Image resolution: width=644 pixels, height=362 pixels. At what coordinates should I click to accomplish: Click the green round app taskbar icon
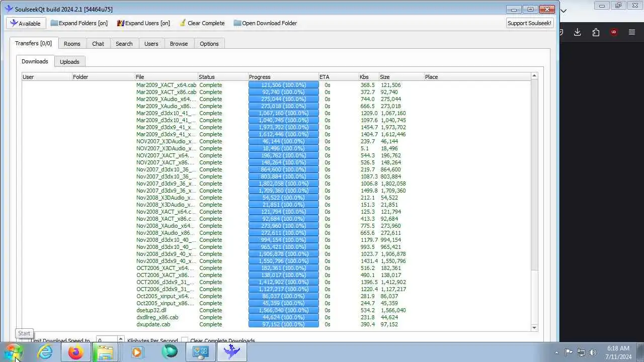[x=170, y=352]
